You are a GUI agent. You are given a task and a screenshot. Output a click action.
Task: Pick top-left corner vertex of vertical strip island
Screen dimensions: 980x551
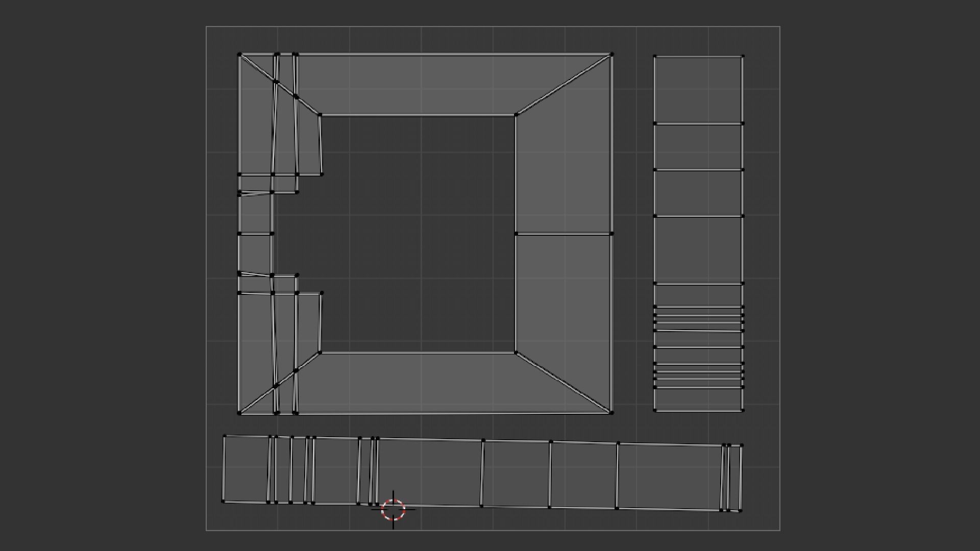(655, 56)
